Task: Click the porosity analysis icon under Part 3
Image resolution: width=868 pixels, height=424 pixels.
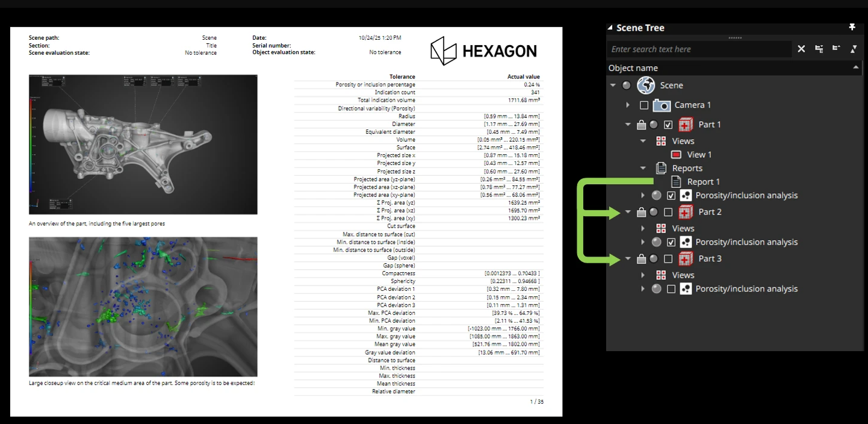Action: (x=686, y=289)
